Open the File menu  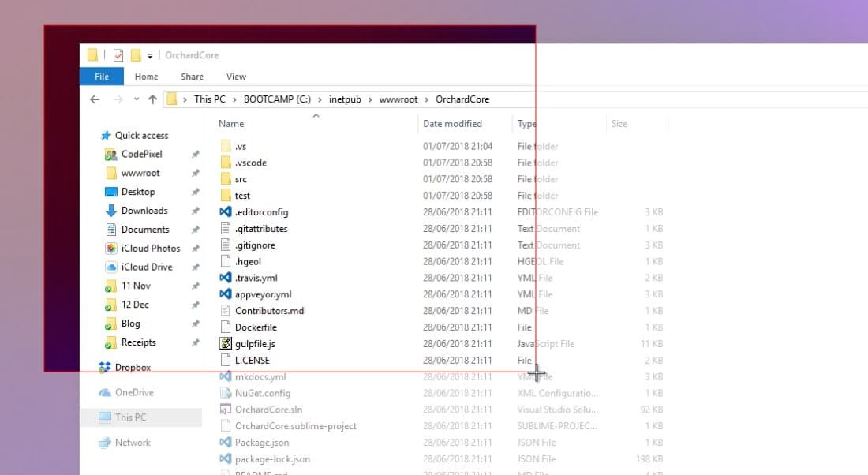pos(101,77)
